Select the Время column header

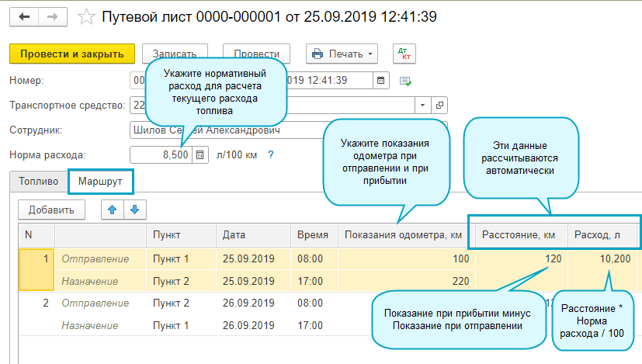(x=314, y=235)
